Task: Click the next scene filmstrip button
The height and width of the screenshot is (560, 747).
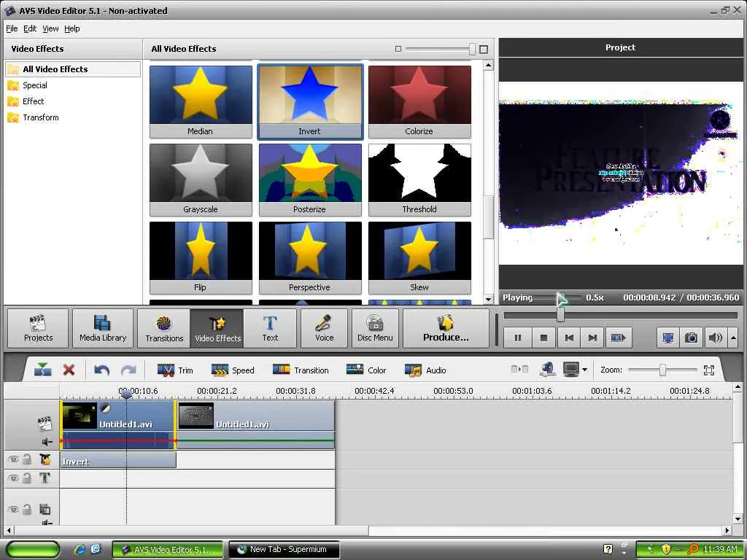Action: pyautogui.click(x=619, y=338)
